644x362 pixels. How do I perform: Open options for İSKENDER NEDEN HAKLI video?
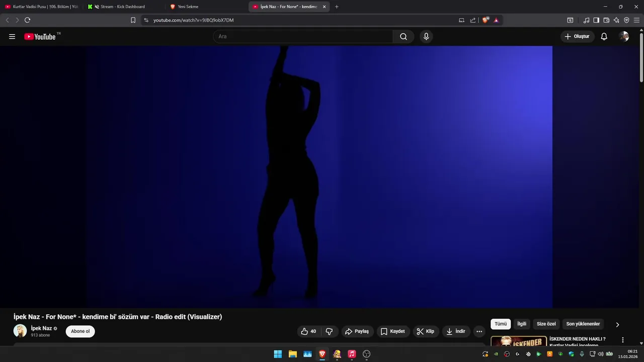[x=622, y=340]
